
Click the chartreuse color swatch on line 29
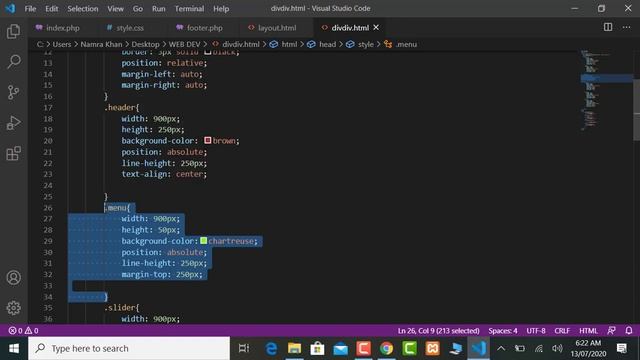tap(203, 241)
